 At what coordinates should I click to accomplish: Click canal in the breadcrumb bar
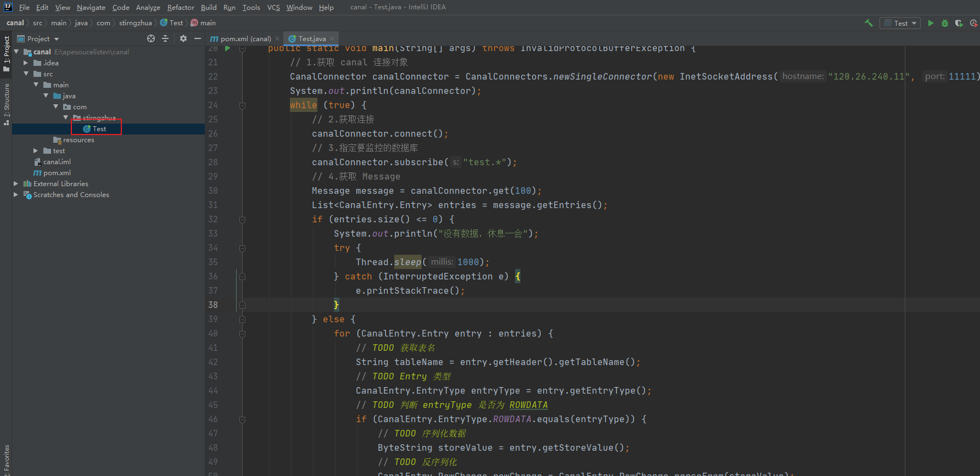15,23
